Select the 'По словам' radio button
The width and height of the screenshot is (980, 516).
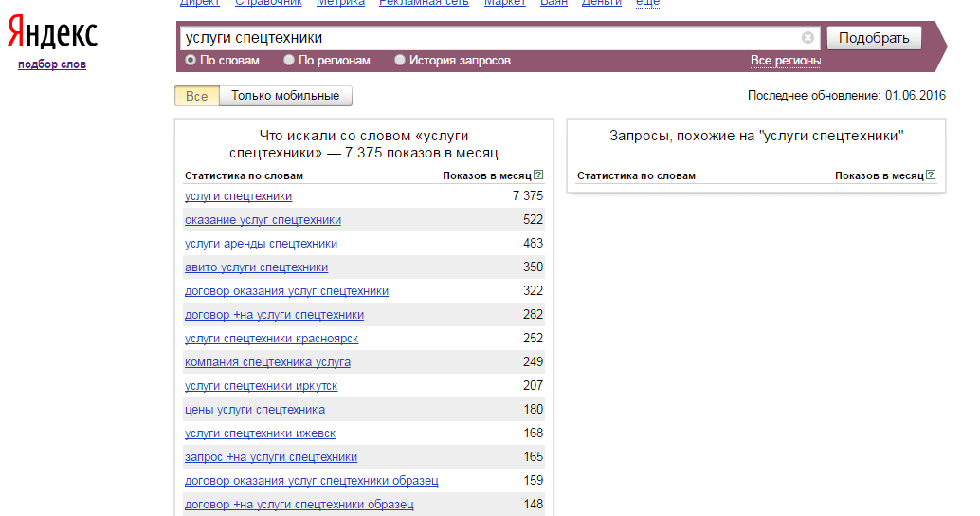coord(191,61)
